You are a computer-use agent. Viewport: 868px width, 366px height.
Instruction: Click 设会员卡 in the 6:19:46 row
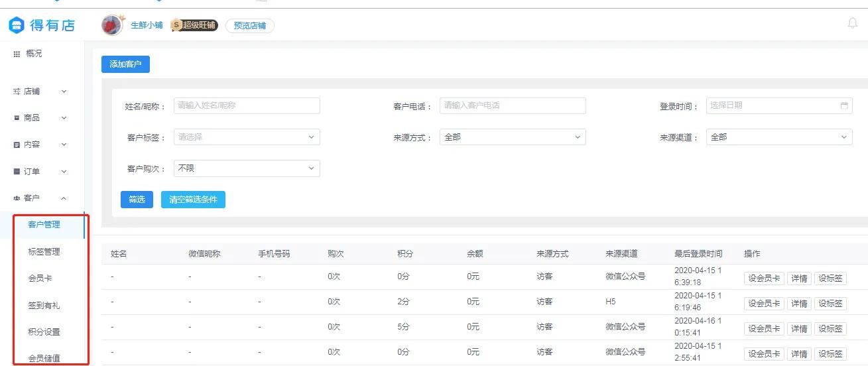click(x=764, y=304)
